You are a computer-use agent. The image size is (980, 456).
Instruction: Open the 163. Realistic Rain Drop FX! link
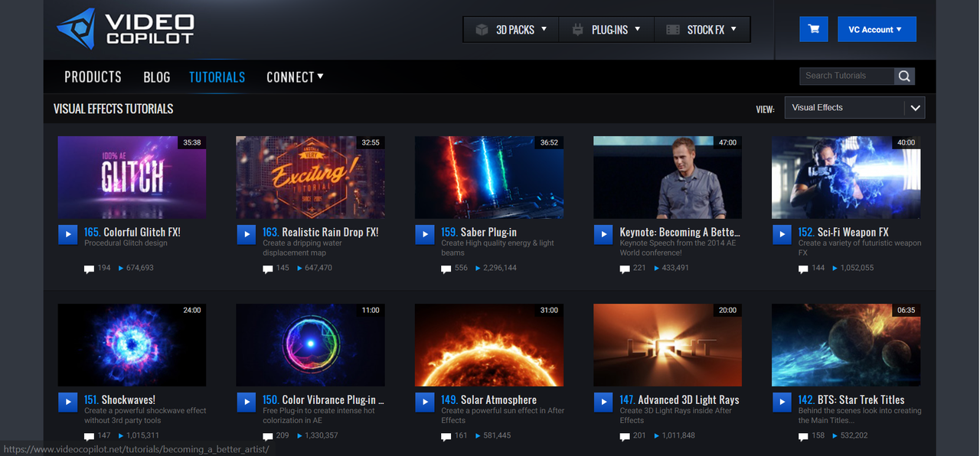coord(321,232)
